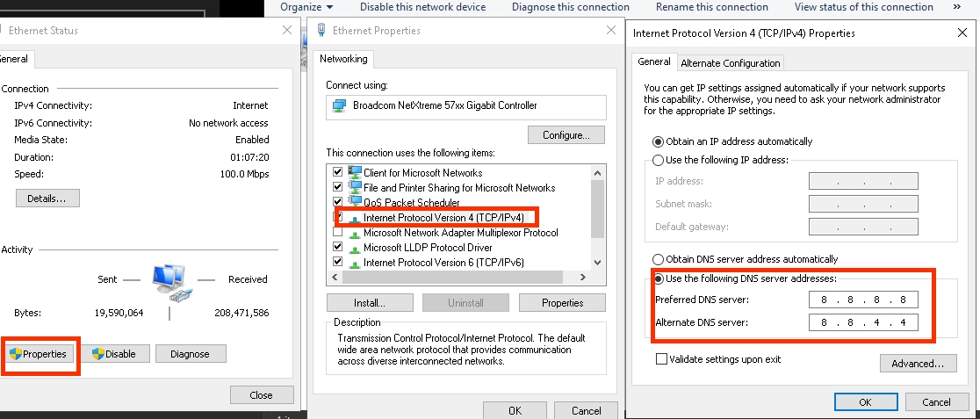
Task: Click left arrow of horizontal scrollbar
Action: pos(333,277)
